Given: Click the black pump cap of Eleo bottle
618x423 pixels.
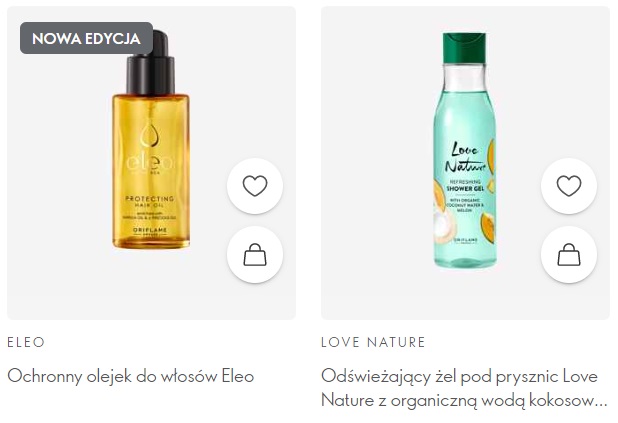Looking at the screenshot, I should point(151,67).
